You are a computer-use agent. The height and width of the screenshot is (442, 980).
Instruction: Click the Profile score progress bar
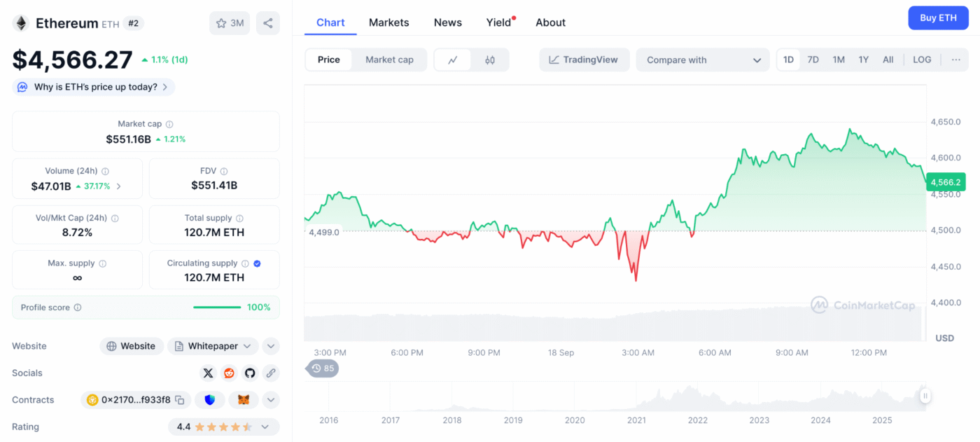tap(217, 308)
